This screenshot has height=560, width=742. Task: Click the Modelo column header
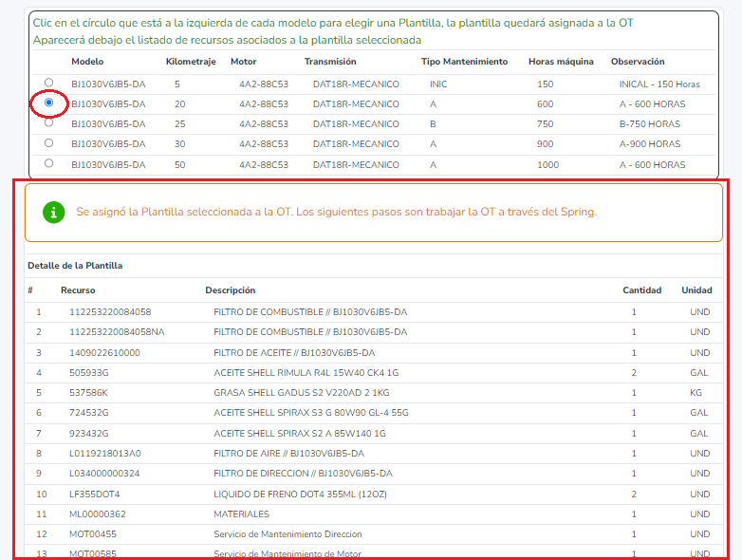(x=87, y=62)
